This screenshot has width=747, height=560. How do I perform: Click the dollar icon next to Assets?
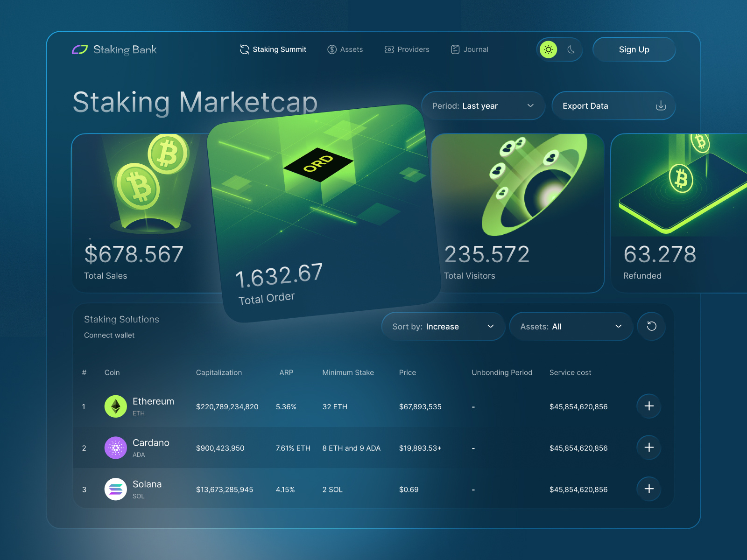[x=332, y=49]
